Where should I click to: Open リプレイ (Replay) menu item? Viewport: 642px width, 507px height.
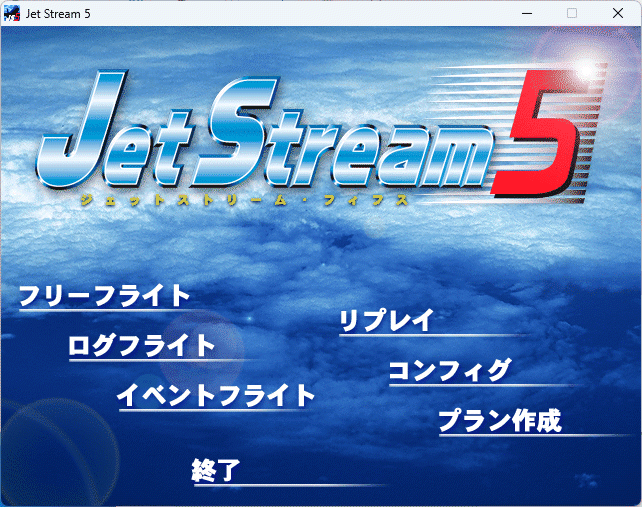click(x=387, y=320)
